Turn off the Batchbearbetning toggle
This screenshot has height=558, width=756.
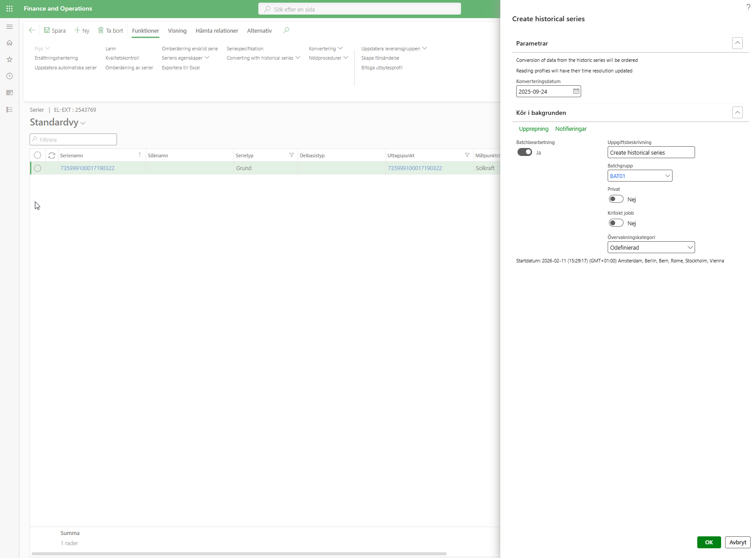(525, 152)
